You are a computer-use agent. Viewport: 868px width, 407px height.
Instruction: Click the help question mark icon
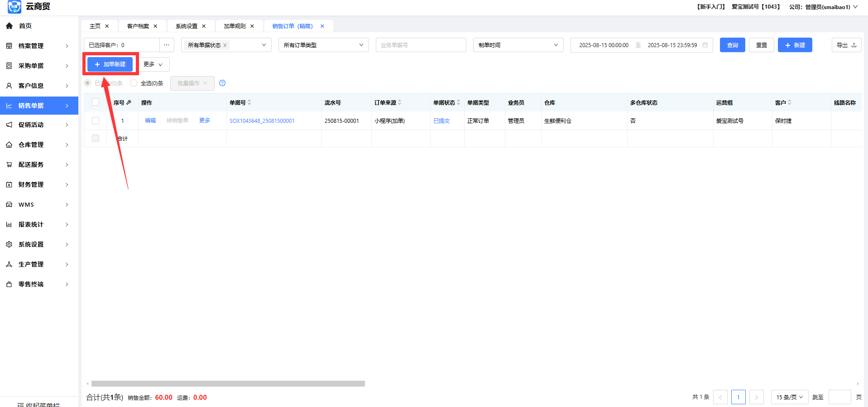(x=222, y=83)
